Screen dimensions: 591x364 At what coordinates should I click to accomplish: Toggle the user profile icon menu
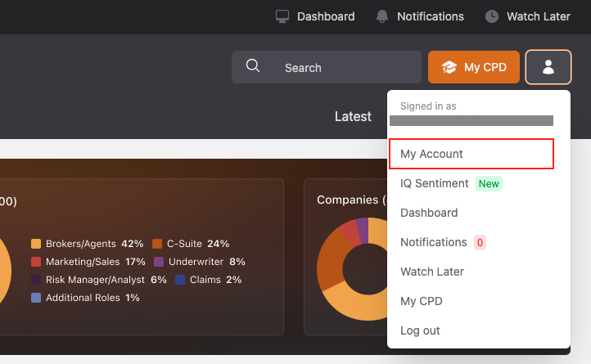coord(548,67)
